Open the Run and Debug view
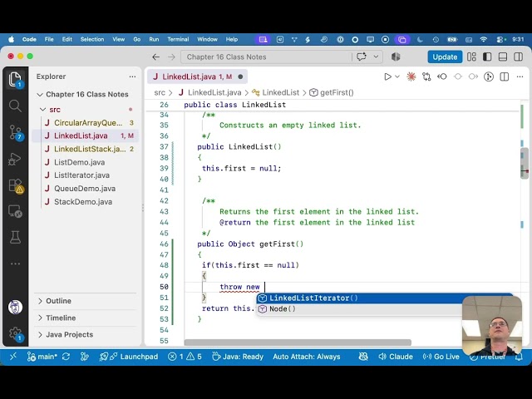532x399 pixels. [x=15, y=159]
